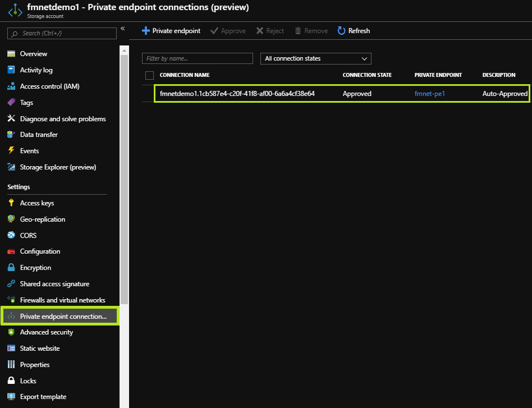The height and width of the screenshot is (408, 532).
Task: Click the Data transfer icon
Action: pyautogui.click(x=11, y=135)
